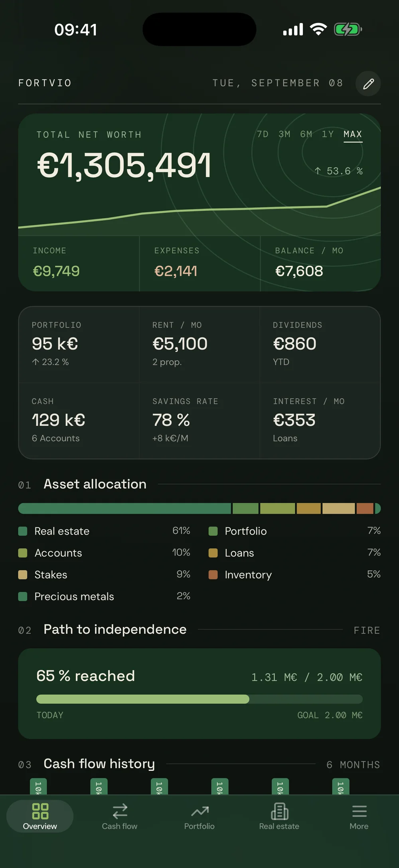Tap the Portfolio legend swatch

click(x=213, y=531)
